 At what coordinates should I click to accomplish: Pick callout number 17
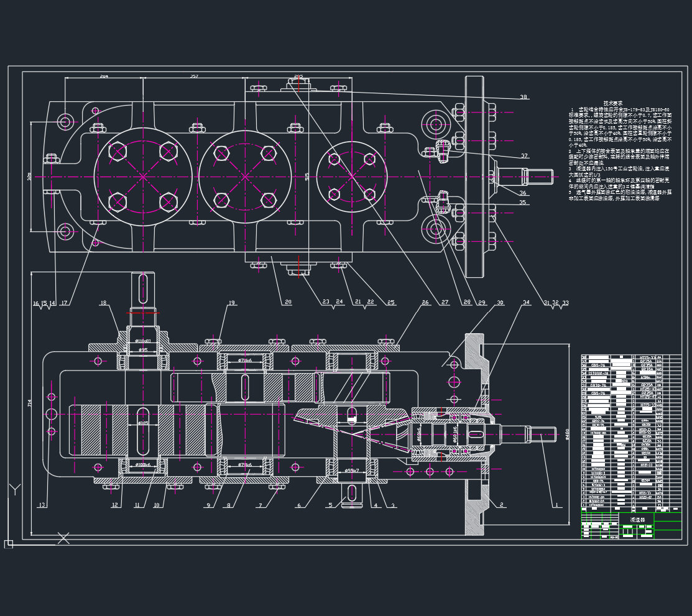point(65,303)
